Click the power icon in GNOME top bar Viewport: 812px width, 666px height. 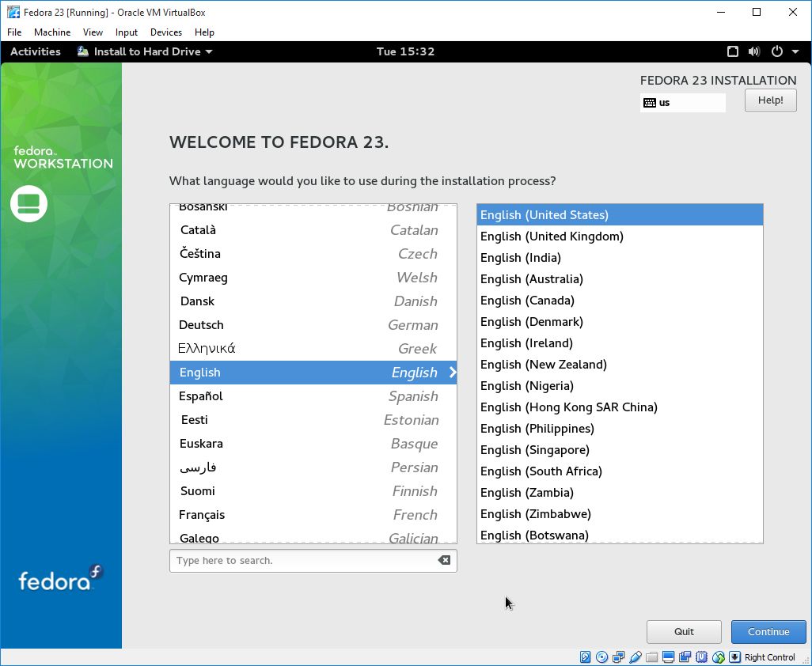[777, 51]
